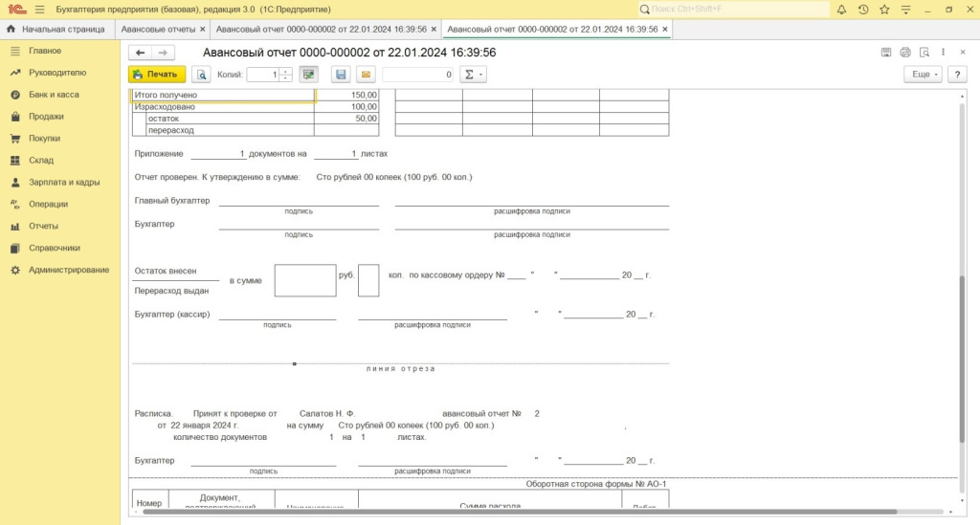Open favorites star icon in title bar
The image size is (980, 525).
pyautogui.click(x=885, y=10)
